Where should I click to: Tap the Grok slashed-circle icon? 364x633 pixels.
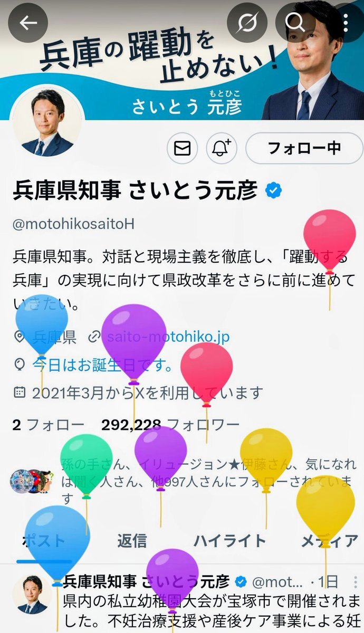[x=247, y=23]
